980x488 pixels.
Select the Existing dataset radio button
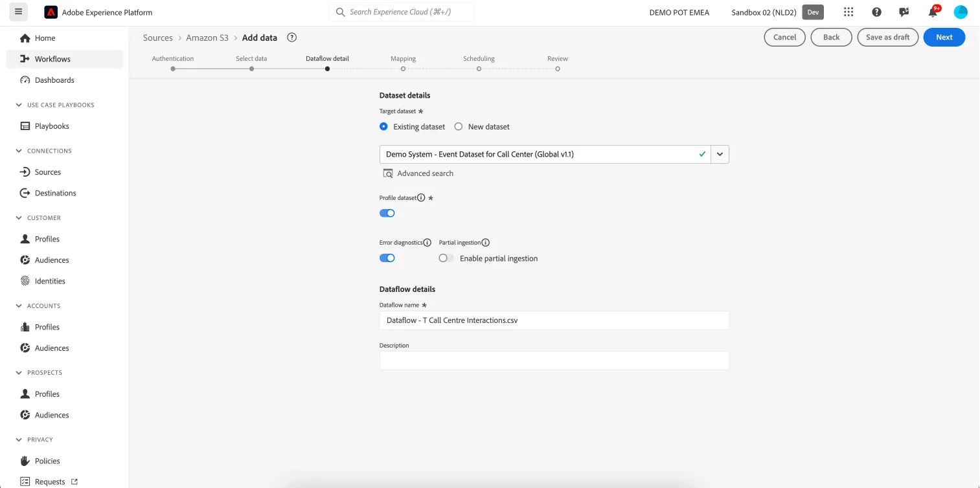point(384,127)
